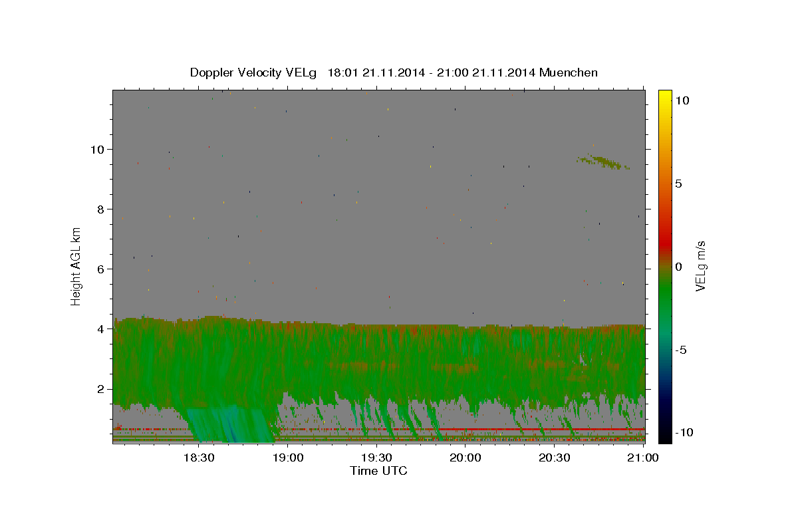This screenshot has width=798, height=532.
Task: Click the 21:00 time tick label
Action: click(644, 458)
